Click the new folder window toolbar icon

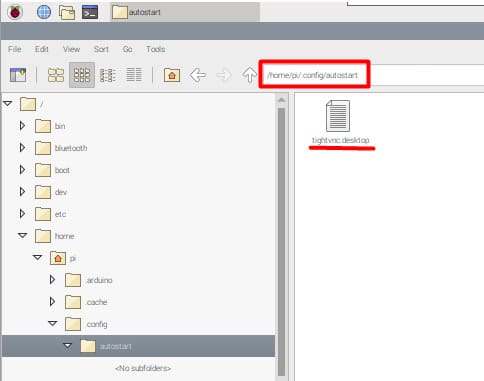pyautogui.click(x=18, y=75)
